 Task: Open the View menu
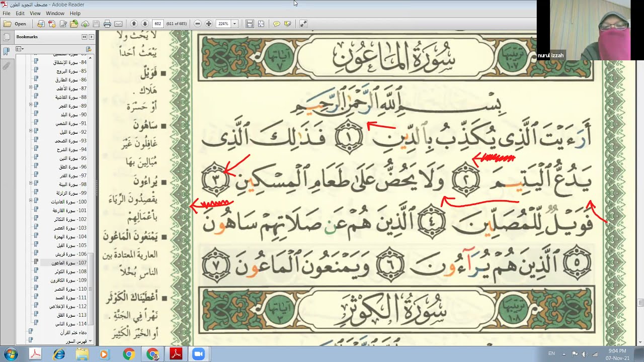35,13
